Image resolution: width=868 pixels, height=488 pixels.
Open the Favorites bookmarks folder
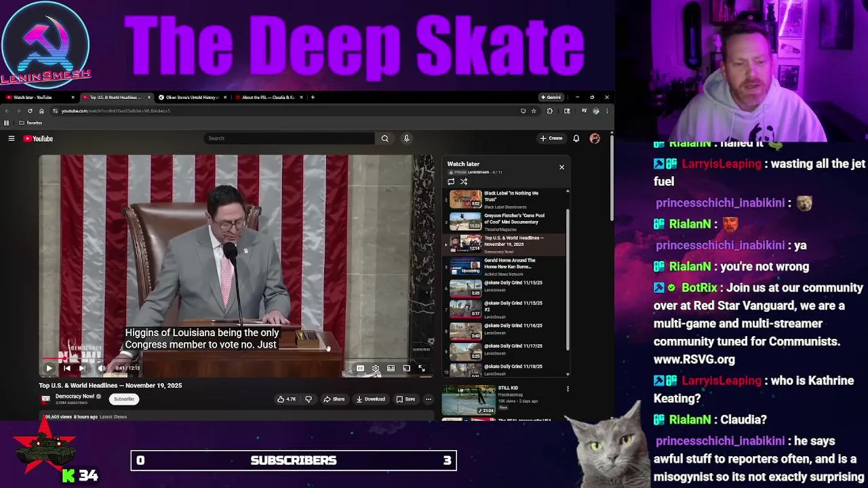pos(31,123)
